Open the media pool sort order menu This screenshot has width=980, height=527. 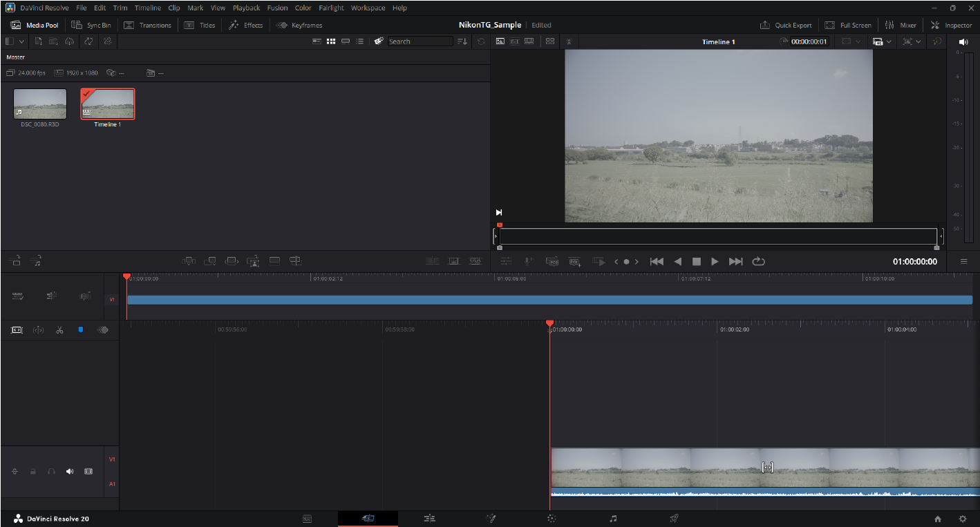tap(462, 41)
